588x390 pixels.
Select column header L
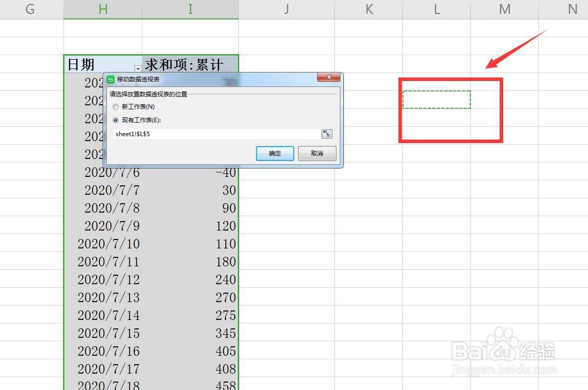[436, 9]
